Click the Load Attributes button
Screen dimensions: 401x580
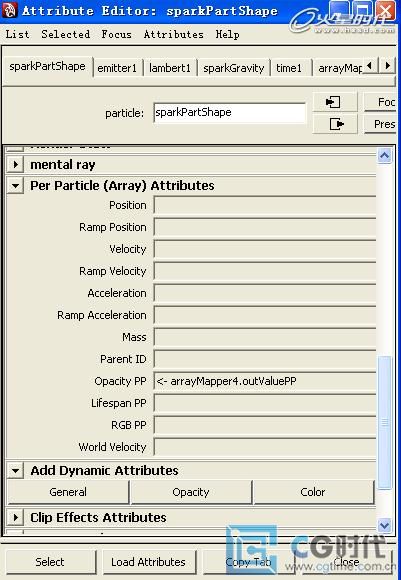tap(148, 562)
